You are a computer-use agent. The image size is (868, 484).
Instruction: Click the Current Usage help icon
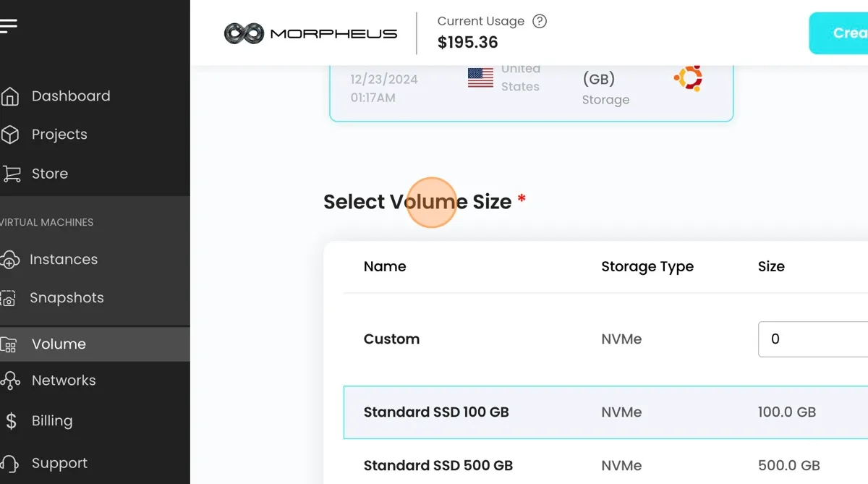pos(540,21)
